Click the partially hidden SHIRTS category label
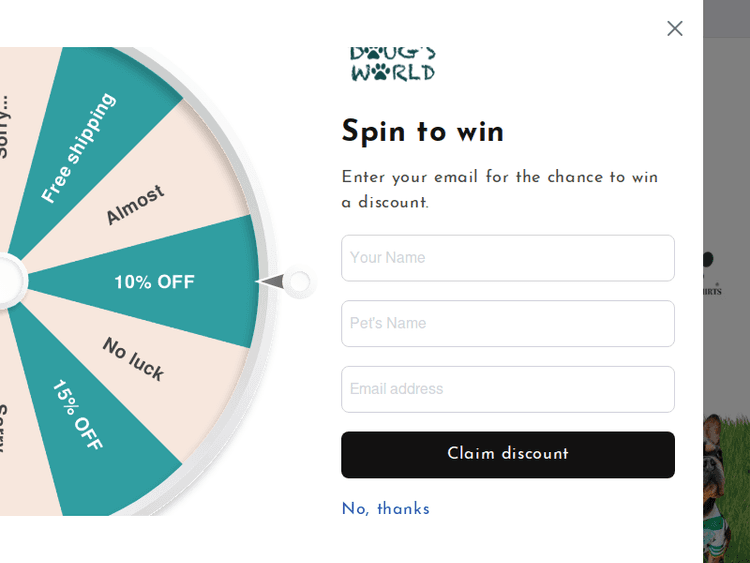This screenshot has height=563, width=750. (x=713, y=291)
